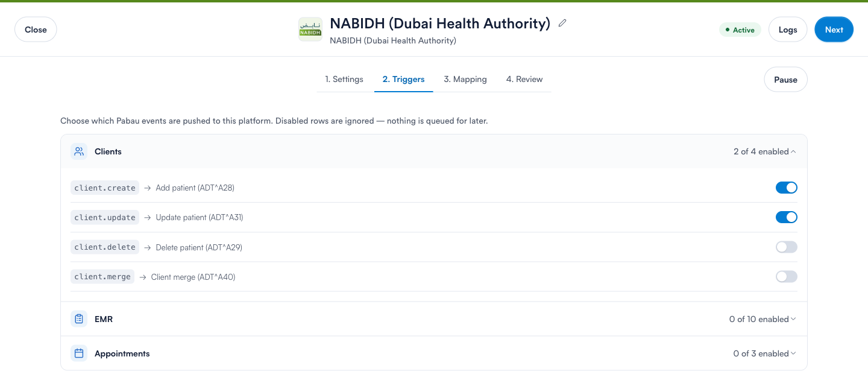Open the 3. Mapping tab
Screen dimensions: 868x386
[465, 79]
